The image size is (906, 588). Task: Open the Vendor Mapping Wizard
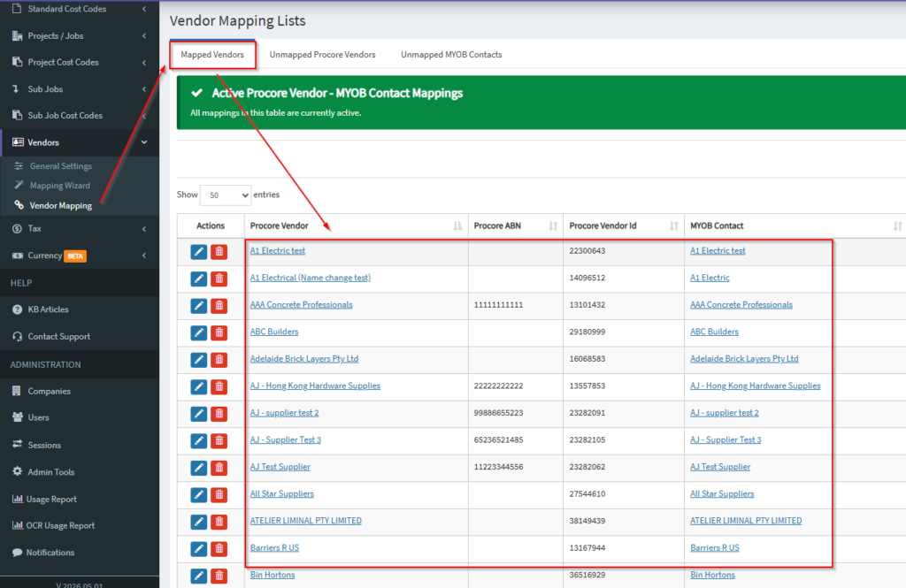coord(60,186)
